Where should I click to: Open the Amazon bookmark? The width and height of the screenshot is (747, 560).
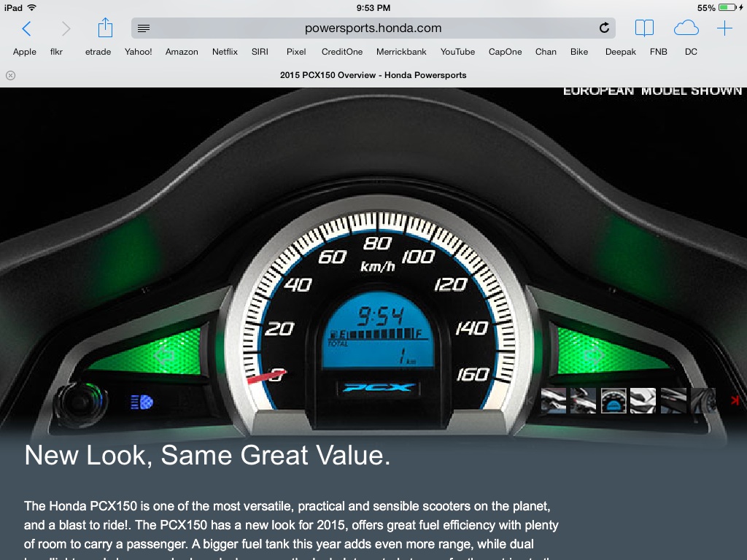click(182, 52)
